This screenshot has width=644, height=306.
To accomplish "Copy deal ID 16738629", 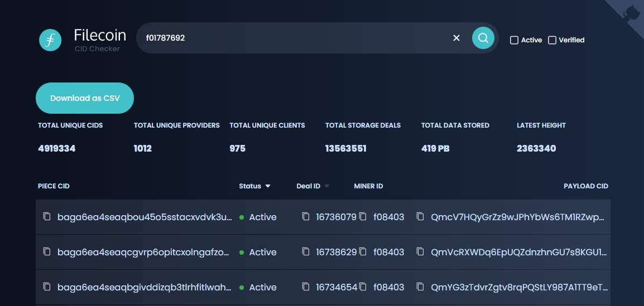I will pos(305,251).
